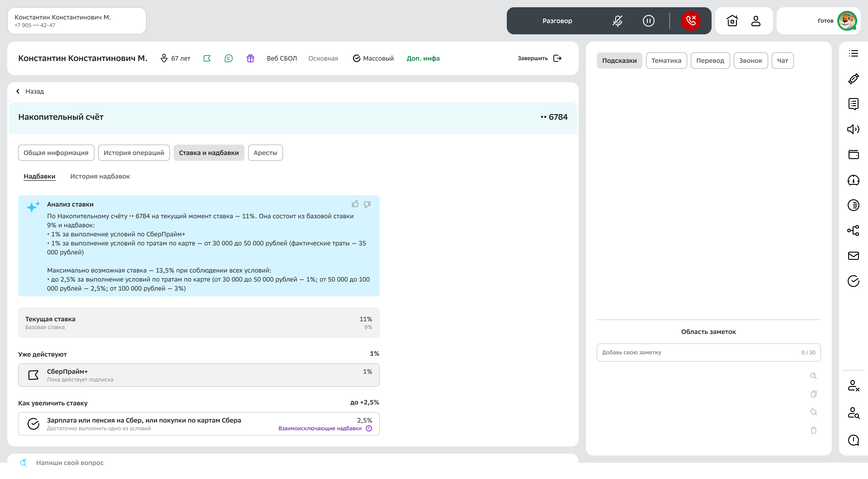The image size is (868, 479).
Task: Open the home icon
Action: (x=732, y=21)
